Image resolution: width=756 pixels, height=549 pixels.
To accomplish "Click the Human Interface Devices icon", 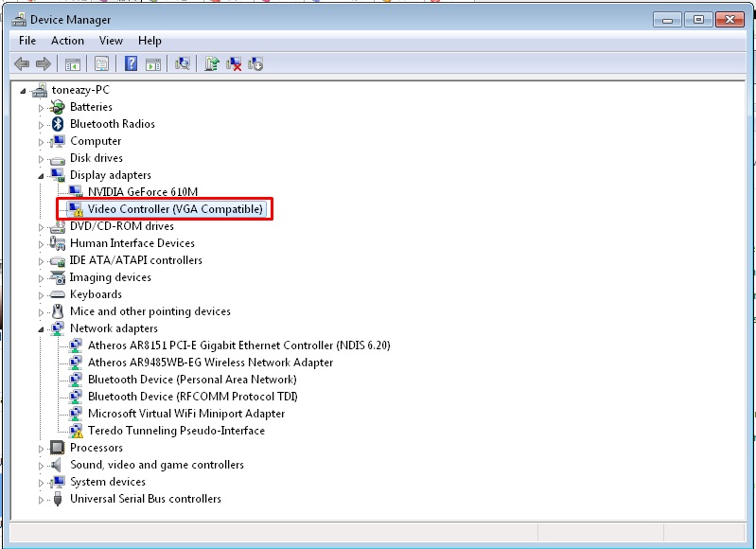I will tap(58, 243).
